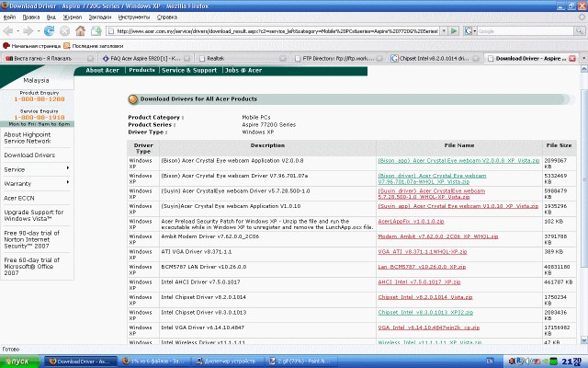Switch to the Realtek tab
This screenshot has height=368, width=588.
[243, 58]
